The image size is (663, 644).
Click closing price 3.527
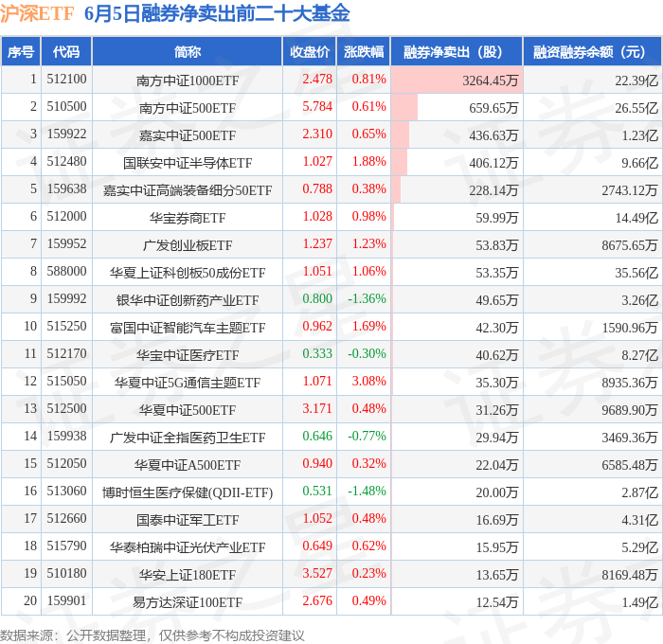pos(317,574)
